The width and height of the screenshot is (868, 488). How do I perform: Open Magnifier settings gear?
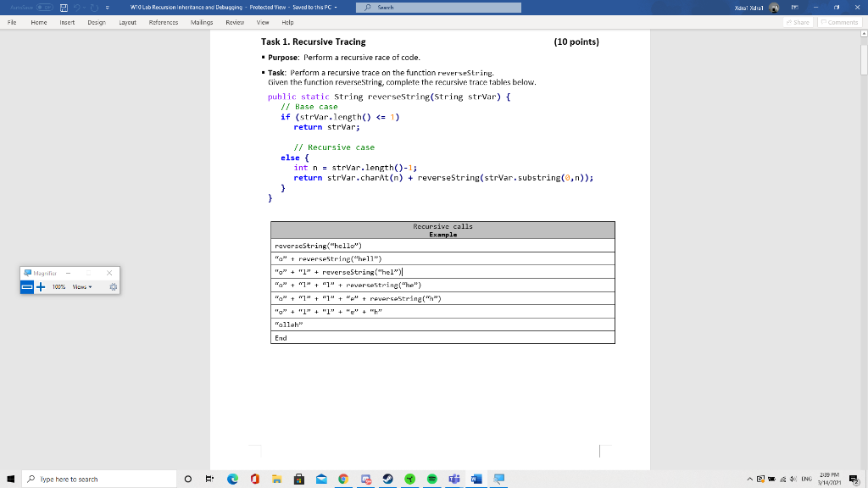pyautogui.click(x=114, y=286)
